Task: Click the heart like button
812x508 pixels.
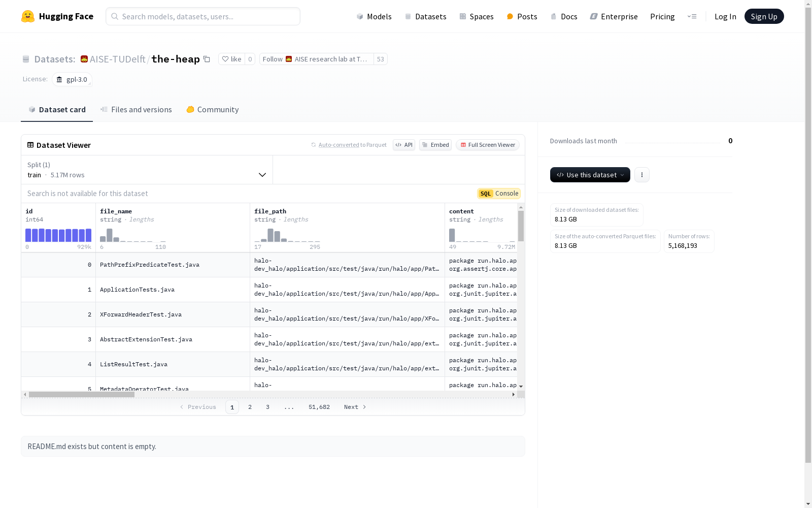Action: click(x=231, y=59)
